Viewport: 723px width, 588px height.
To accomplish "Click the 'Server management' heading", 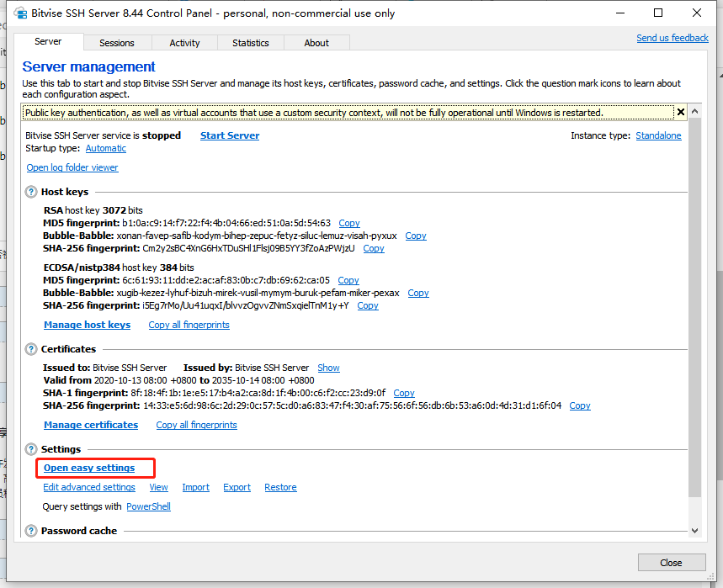I will click(x=89, y=66).
